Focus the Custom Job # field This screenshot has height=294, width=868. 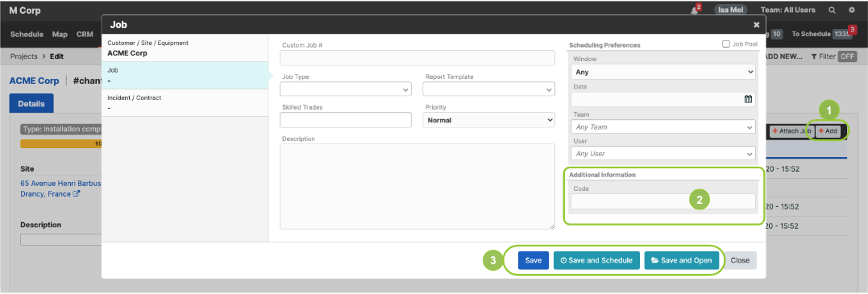417,58
